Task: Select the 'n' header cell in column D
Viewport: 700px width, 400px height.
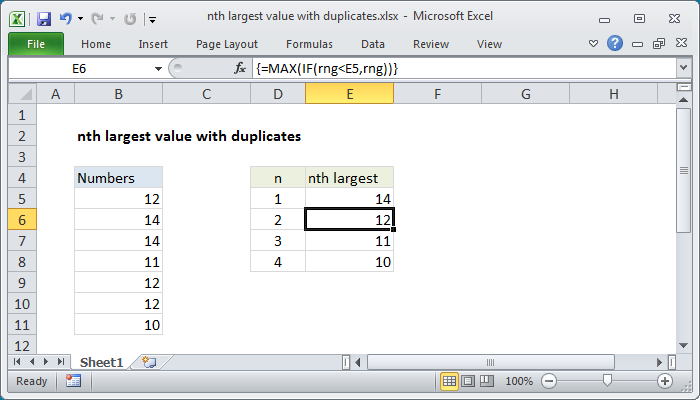Action: tap(278, 178)
